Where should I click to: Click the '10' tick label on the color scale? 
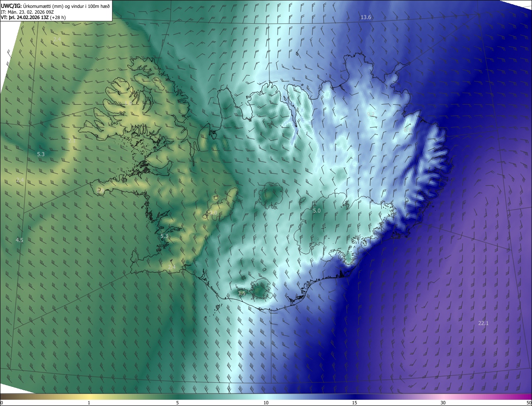266,403
